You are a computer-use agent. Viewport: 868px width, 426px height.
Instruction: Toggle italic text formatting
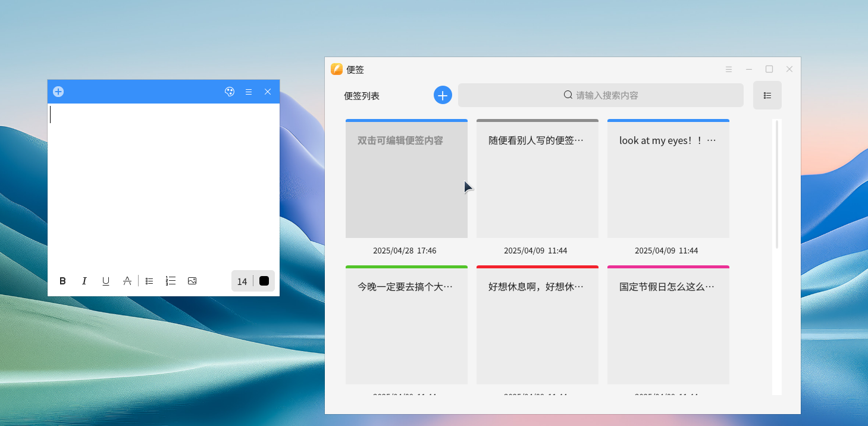click(84, 281)
